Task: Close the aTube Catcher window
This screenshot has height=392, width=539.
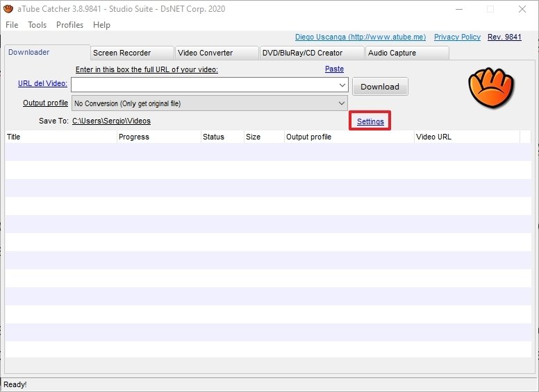Action: 522,9
